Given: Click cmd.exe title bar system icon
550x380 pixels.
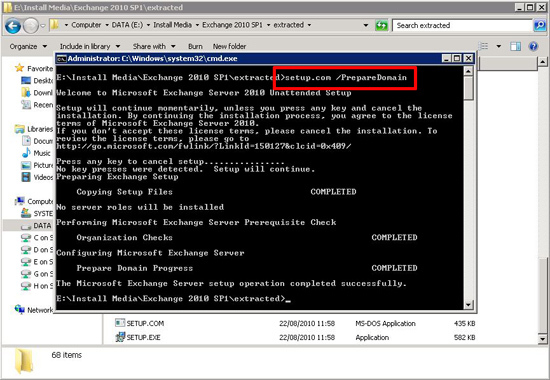Looking at the screenshot, I should point(61,59).
